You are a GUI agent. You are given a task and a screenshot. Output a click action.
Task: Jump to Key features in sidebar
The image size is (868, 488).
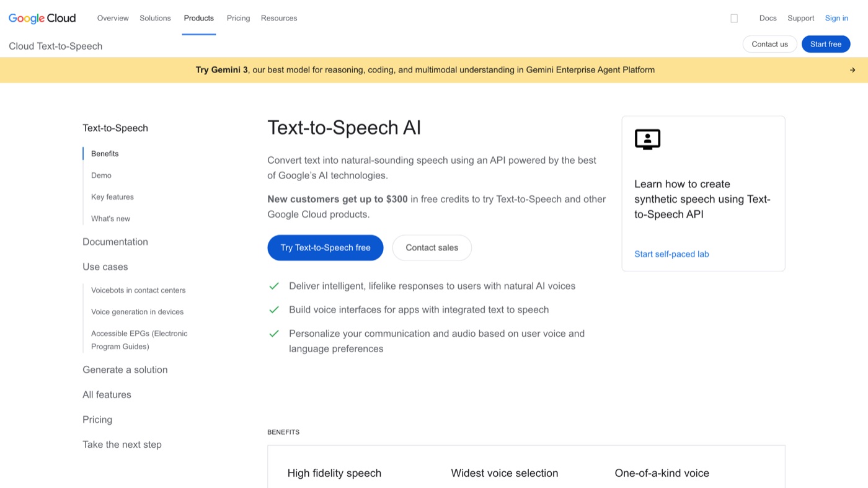(112, 197)
